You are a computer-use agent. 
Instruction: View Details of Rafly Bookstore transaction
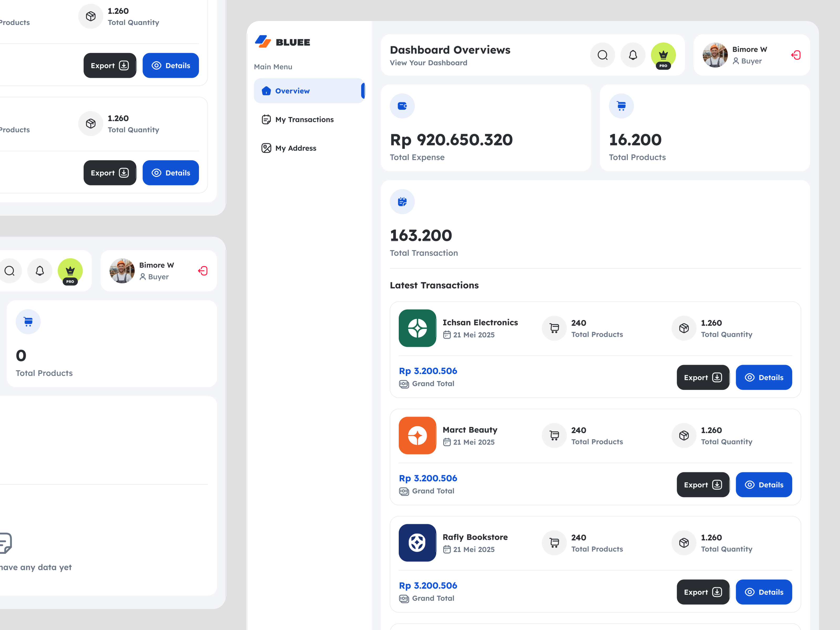coord(764,592)
